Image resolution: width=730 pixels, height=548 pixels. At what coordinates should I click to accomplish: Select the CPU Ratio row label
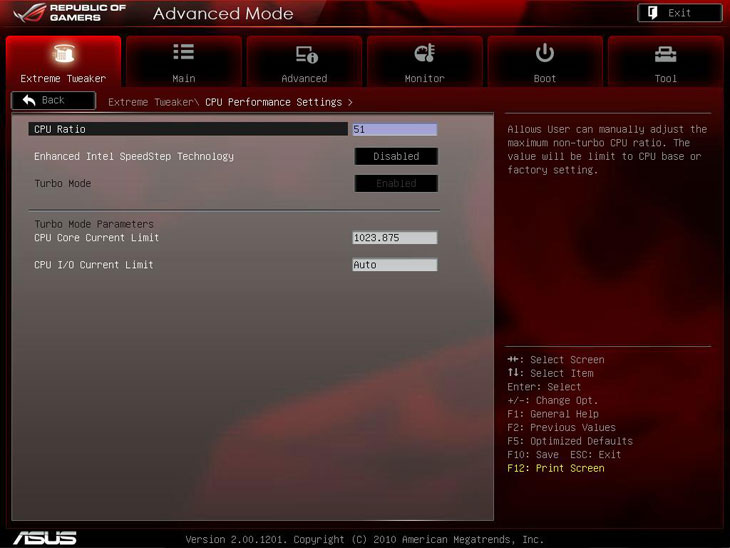60,129
